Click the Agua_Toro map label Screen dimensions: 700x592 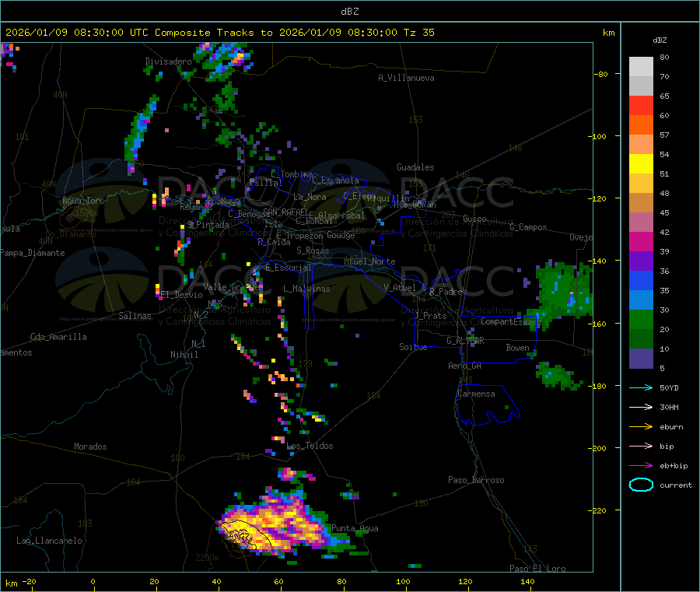83,201
